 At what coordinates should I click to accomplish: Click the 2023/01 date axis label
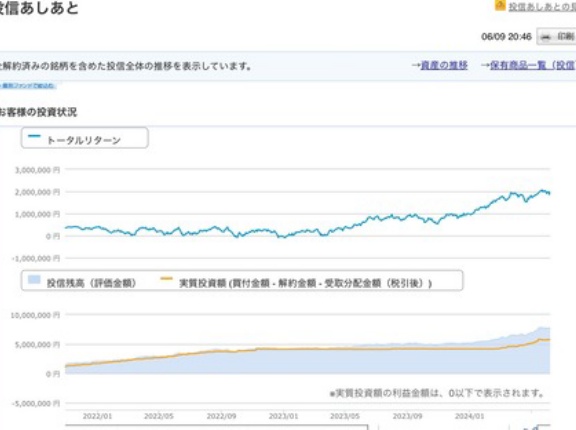[x=283, y=416]
